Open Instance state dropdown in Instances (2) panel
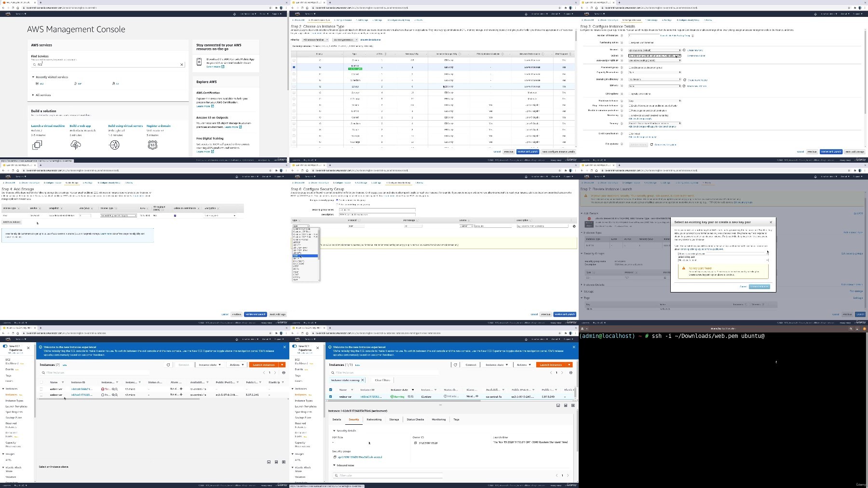 209,365
